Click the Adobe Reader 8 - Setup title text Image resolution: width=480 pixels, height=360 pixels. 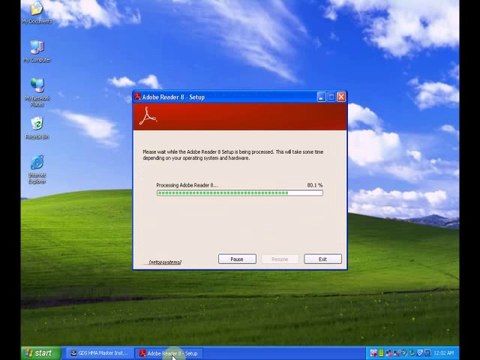coord(173,97)
